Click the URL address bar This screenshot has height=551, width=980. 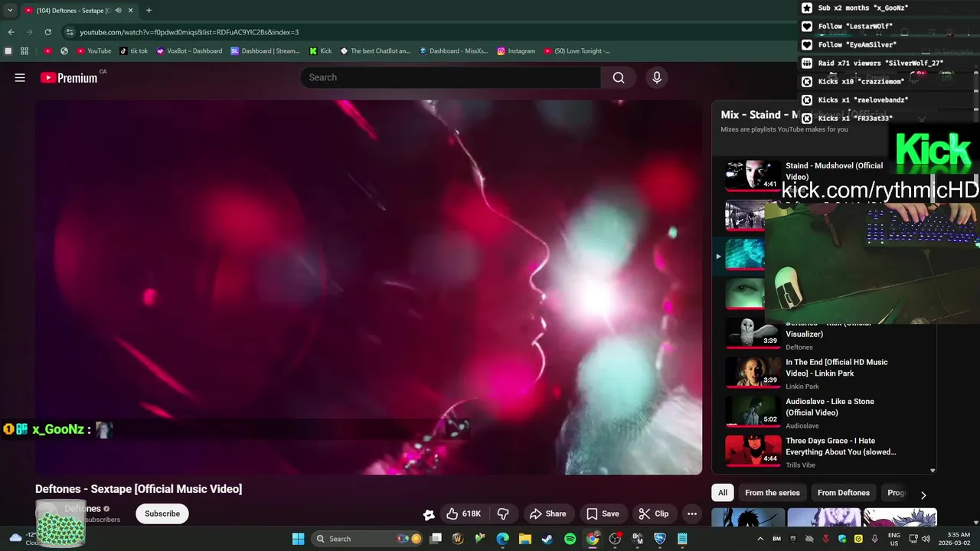click(x=429, y=32)
